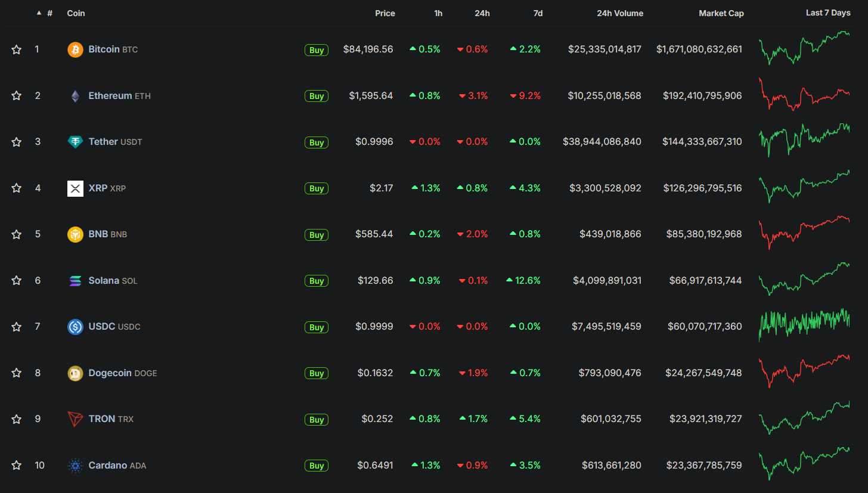Viewport: 868px width, 493px height.
Task: Open the Solana coin logo
Action: (75, 281)
